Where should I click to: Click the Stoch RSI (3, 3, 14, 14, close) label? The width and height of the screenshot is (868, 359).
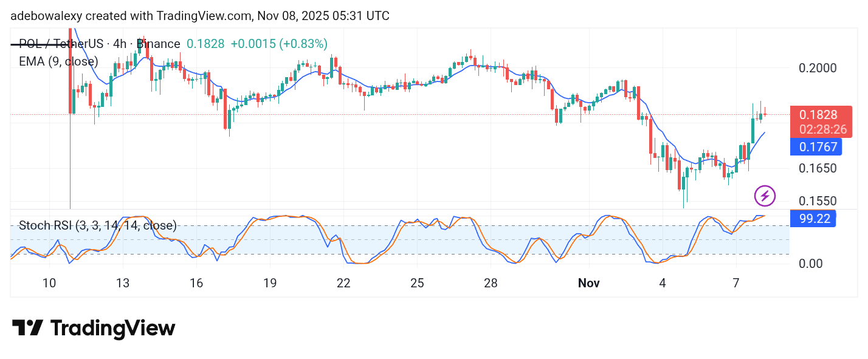98,226
